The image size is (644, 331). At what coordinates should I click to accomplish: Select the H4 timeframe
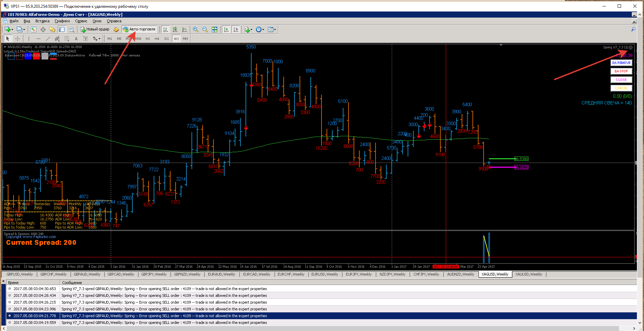coord(157,39)
